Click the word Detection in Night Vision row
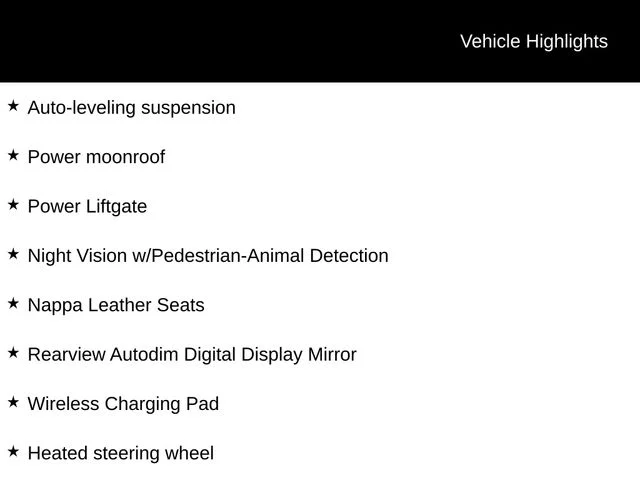 349,256
